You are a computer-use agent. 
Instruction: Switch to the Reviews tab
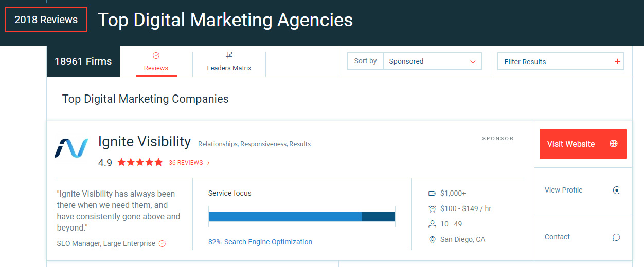[x=156, y=62]
